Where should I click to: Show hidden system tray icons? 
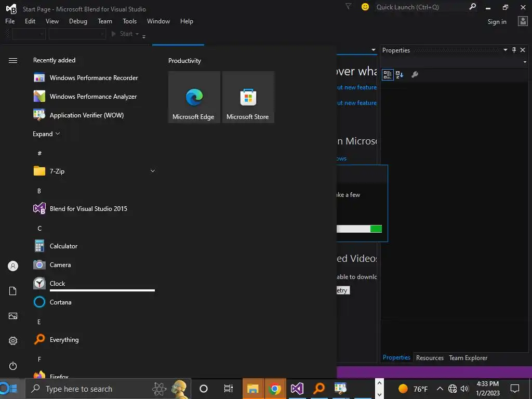440,389
